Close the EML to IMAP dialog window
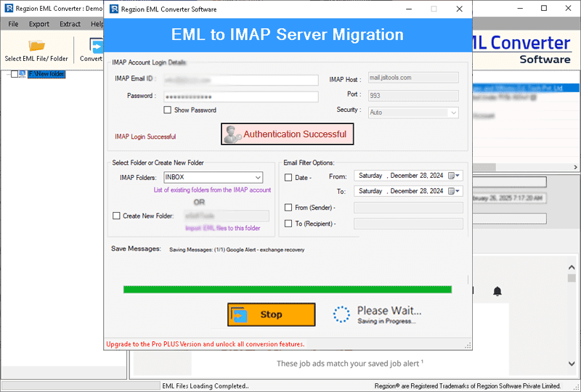 tap(460, 9)
